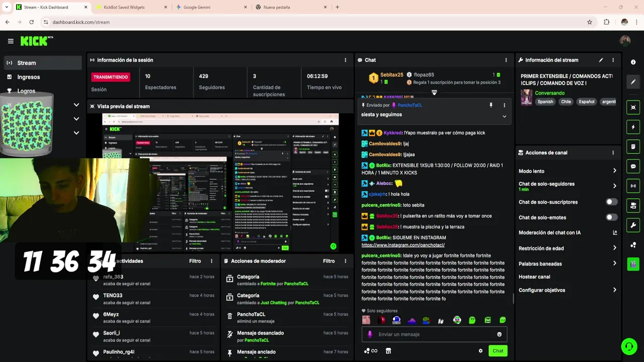Screen dimensions: 644x362
Task: Edit stream information with pencil icon
Action: 601,60
